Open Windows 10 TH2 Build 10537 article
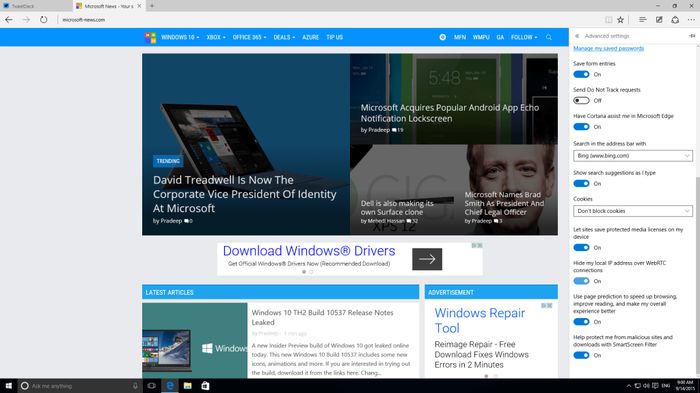Viewport: 700px width, 393px height. click(x=322, y=317)
